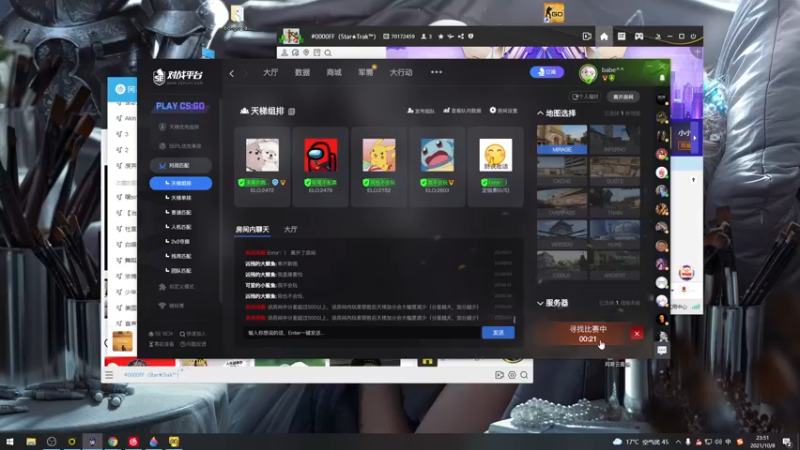Screen dimensions: 800x450
Task: Open the Squirtle avatar player card
Action: tap(437, 166)
